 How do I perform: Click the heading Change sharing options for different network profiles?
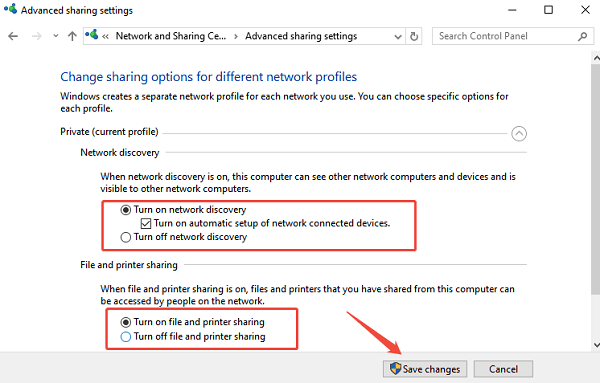[209, 77]
